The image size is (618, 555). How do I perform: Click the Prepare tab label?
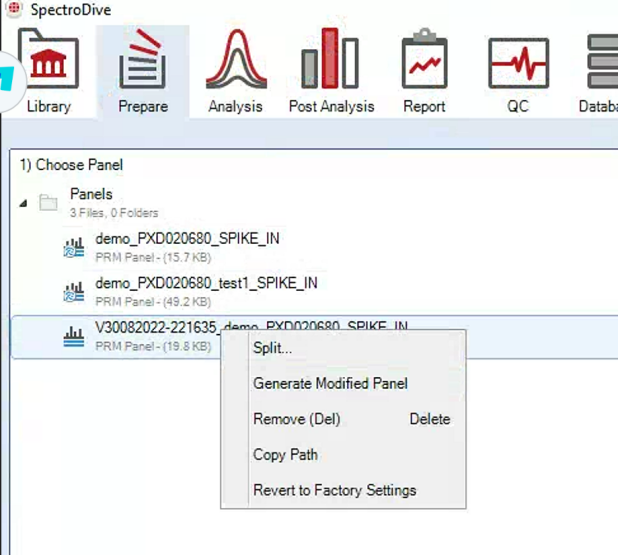(143, 106)
